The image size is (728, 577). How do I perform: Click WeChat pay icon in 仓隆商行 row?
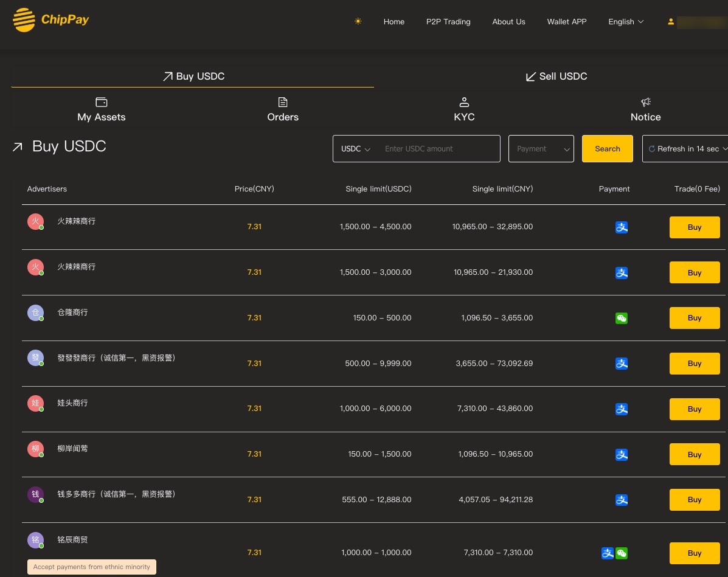point(622,318)
